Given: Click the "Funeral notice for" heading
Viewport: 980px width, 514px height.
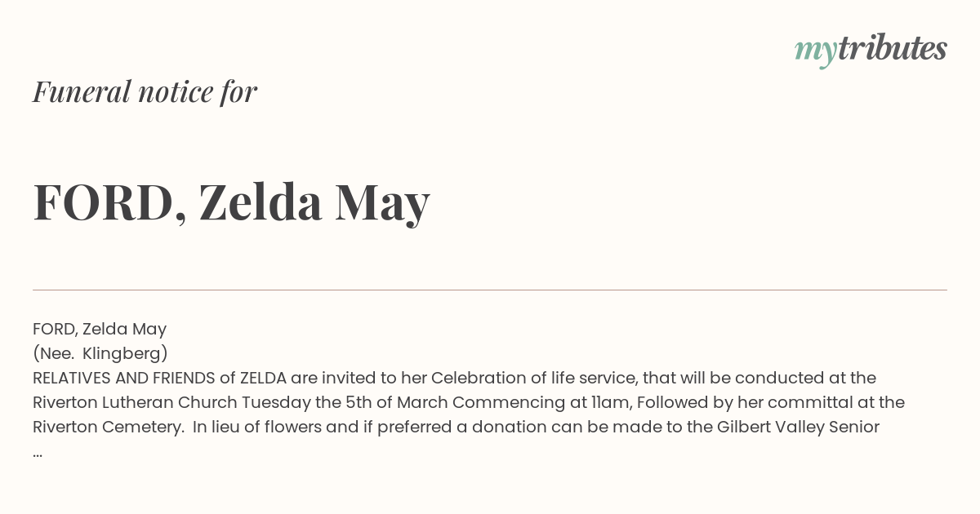Looking at the screenshot, I should click(x=145, y=91).
